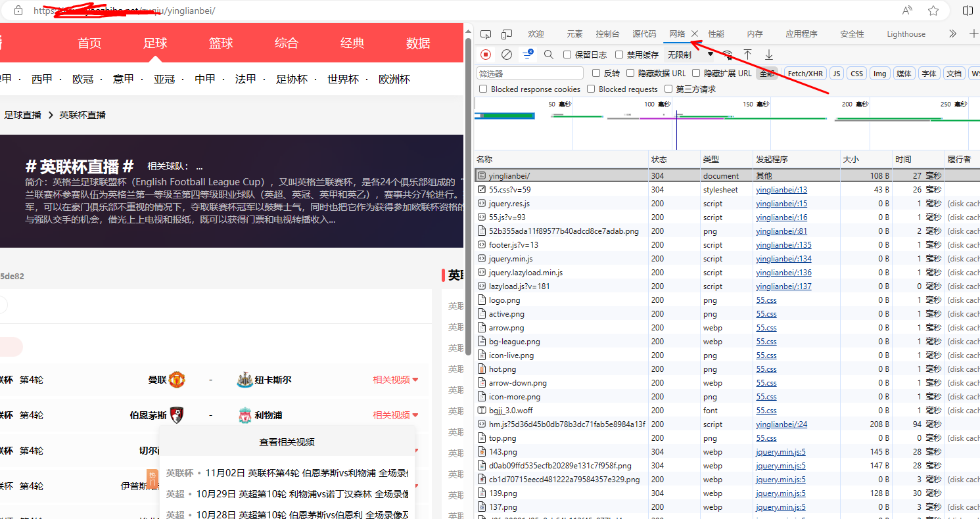The image size is (980, 519).
Task: Open the 内存 tab
Action: pyautogui.click(x=755, y=34)
